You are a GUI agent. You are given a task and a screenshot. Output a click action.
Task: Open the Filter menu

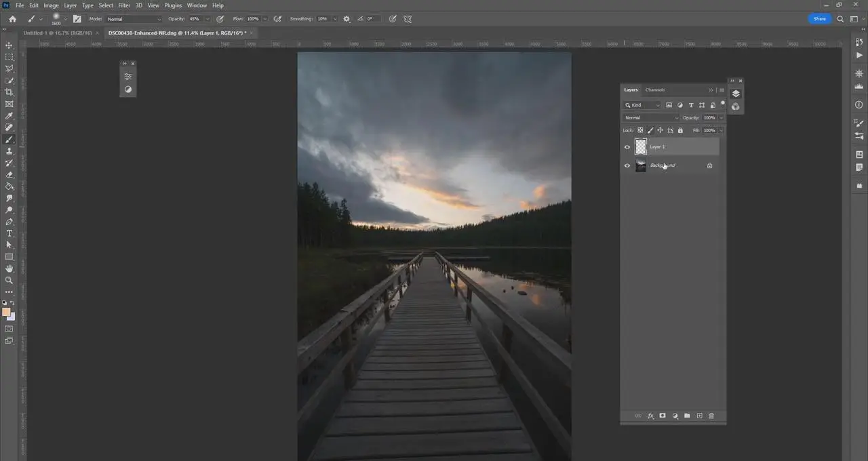124,5
